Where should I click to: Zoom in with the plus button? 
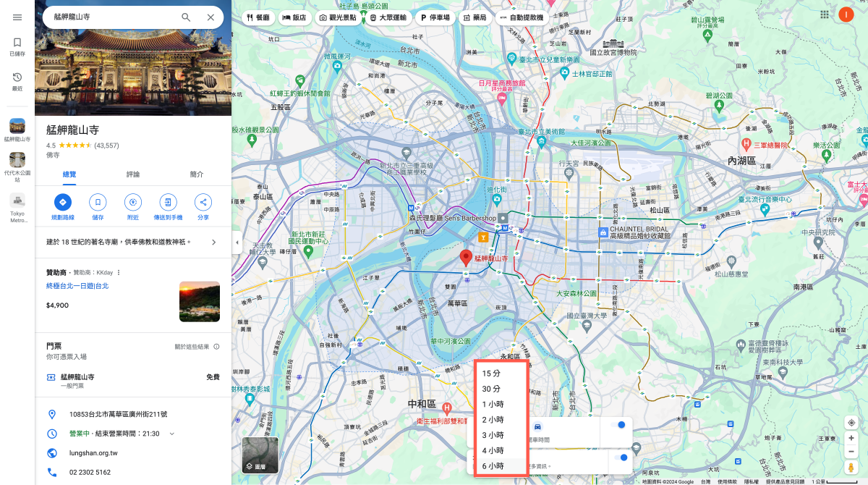[852, 438]
